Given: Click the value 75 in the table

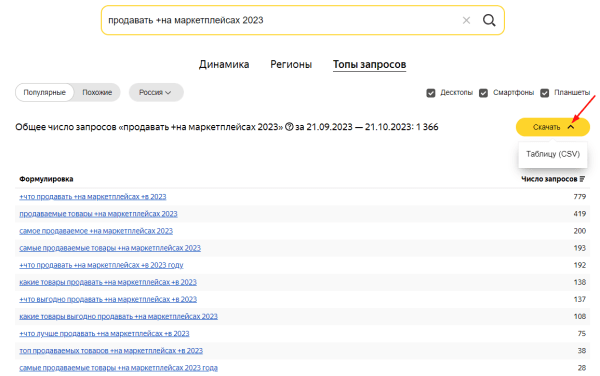Looking at the screenshot, I should pyautogui.click(x=582, y=334).
